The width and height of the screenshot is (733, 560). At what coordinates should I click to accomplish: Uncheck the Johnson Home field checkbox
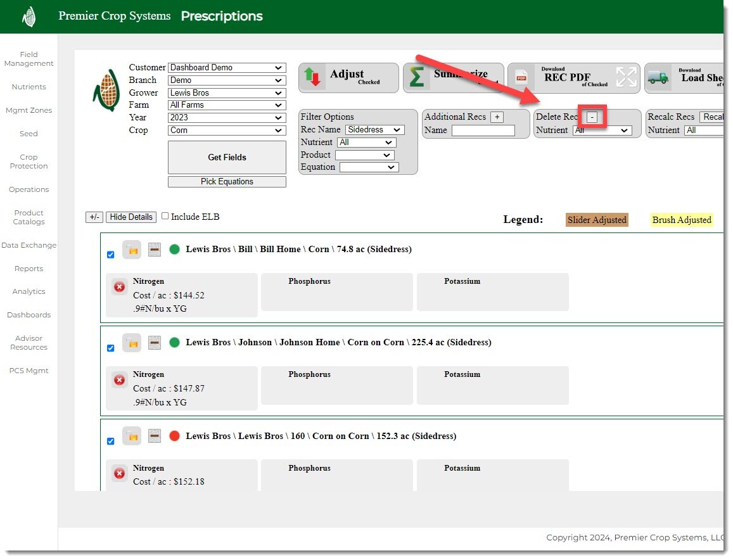111,348
